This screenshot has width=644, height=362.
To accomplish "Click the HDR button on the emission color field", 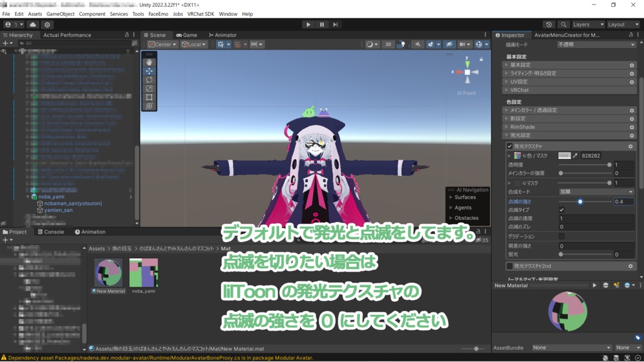I will (563, 155).
